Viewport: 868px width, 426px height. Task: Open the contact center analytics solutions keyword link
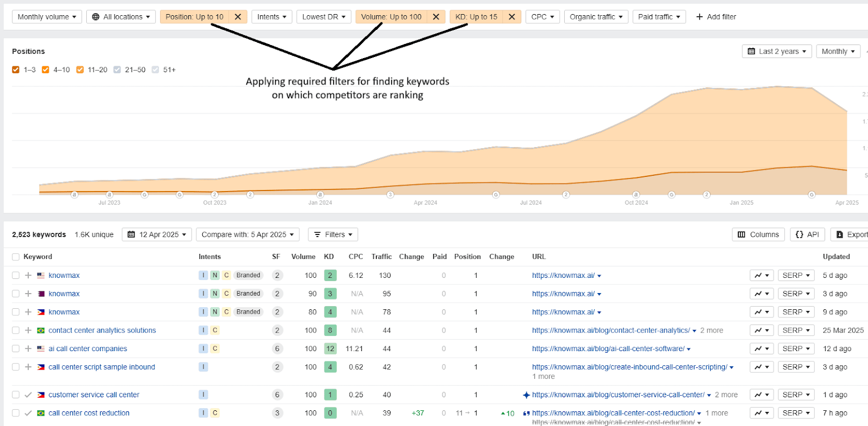click(102, 330)
